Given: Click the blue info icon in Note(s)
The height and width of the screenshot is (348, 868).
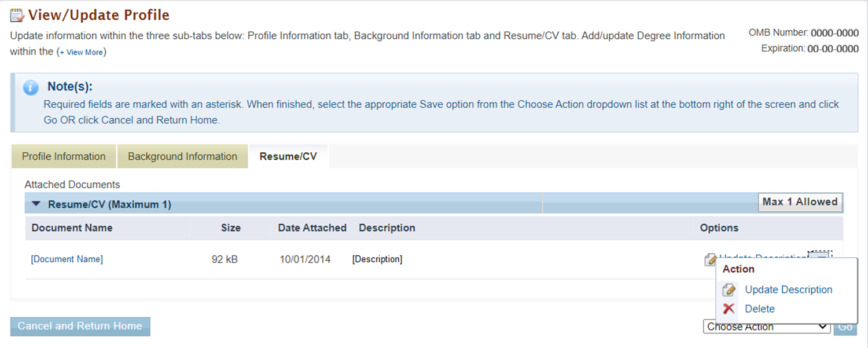Looking at the screenshot, I should click(31, 88).
